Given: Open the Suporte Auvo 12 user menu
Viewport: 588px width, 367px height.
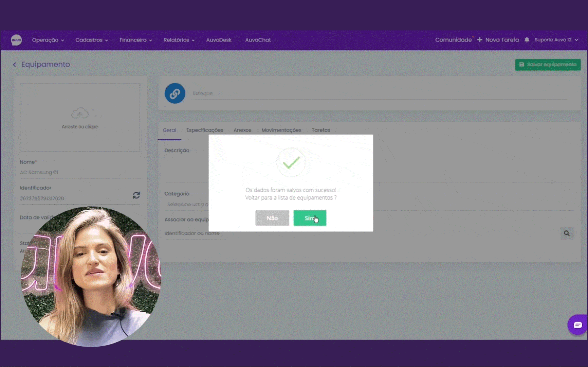Looking at the screenshot, I should 556,40.
